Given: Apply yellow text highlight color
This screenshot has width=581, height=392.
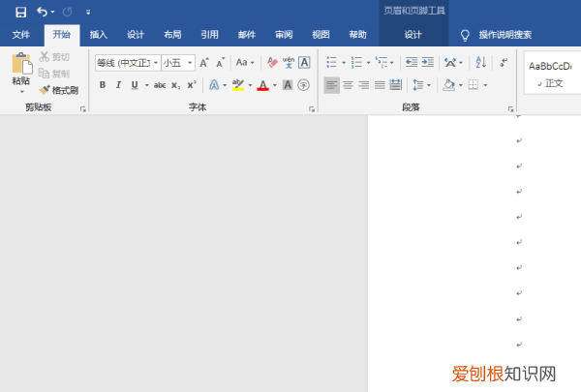Looking at the screenshot, I should click(x=238, y=85).
